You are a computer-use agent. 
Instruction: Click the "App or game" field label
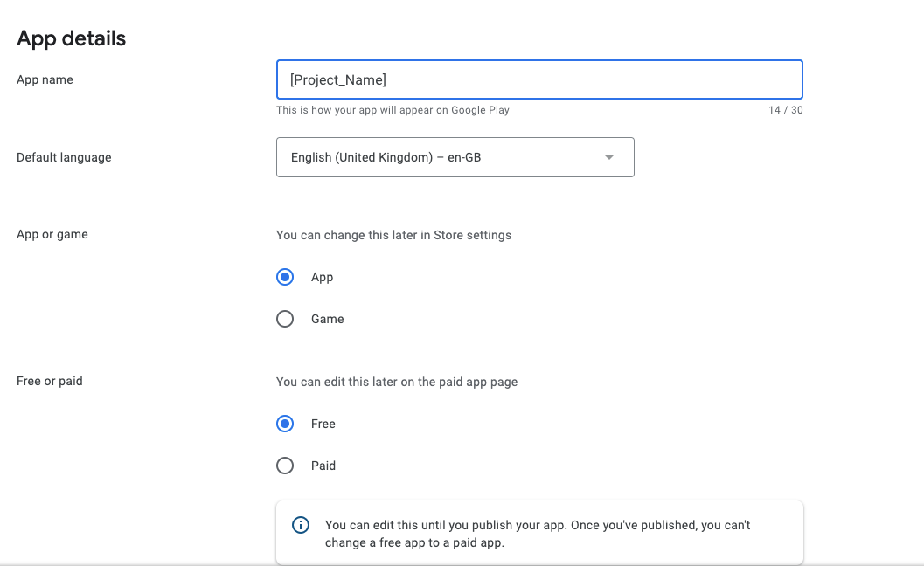[x=52, y=234]
